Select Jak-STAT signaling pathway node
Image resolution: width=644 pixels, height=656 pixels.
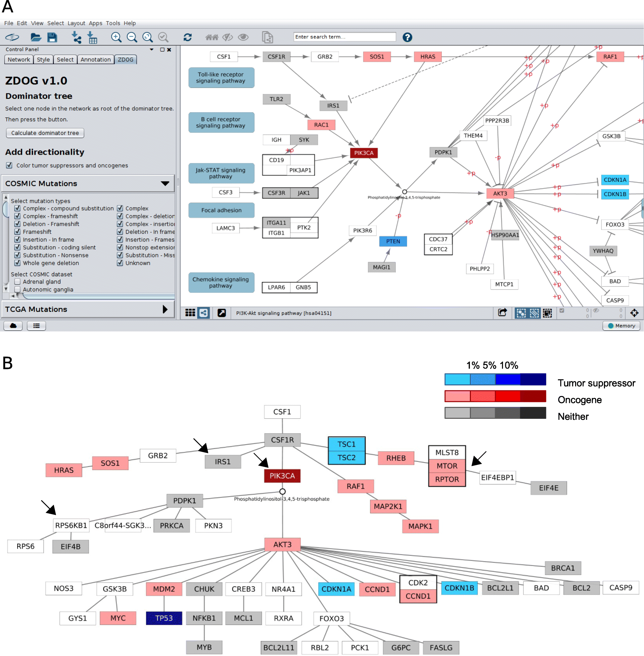tap(221, 173)
